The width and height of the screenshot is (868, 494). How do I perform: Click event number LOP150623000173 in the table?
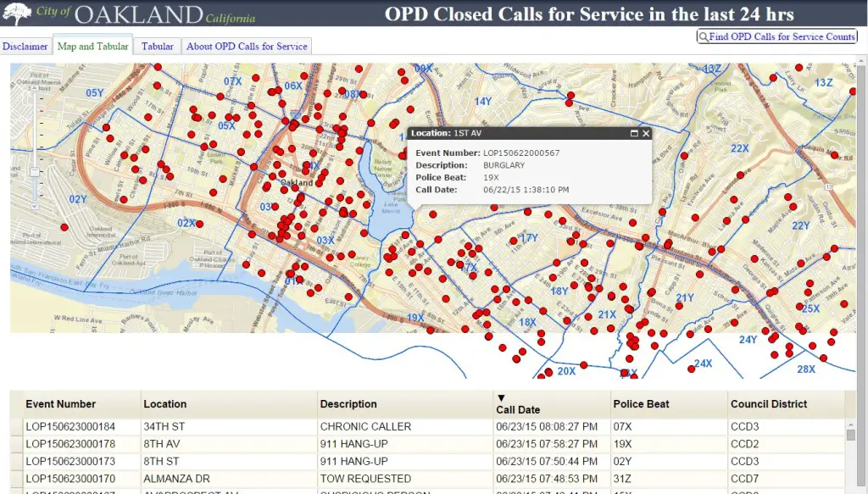(x=70, y=461)
